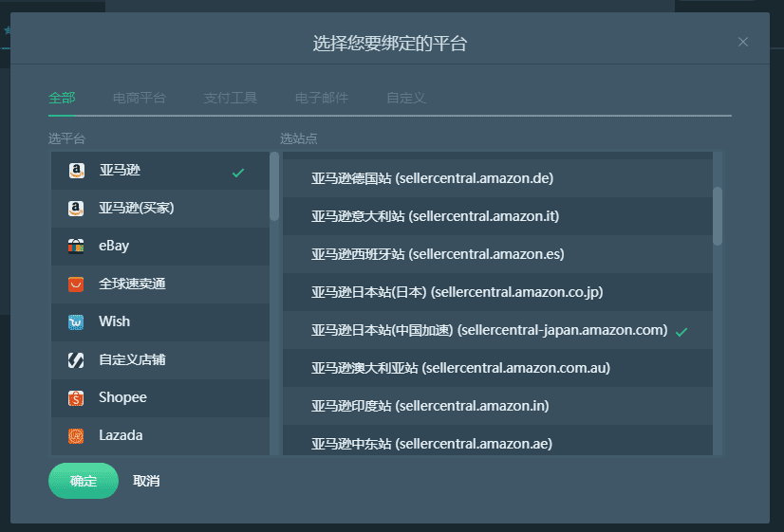Pick 自定义店铺 in platform list

pos(160,360)
